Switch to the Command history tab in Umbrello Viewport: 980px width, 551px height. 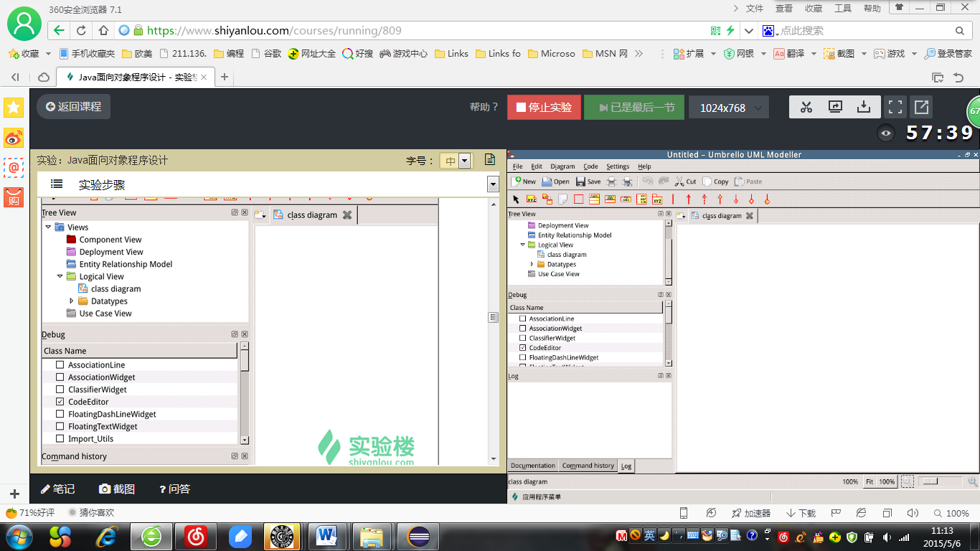click(x=588, y=466)
